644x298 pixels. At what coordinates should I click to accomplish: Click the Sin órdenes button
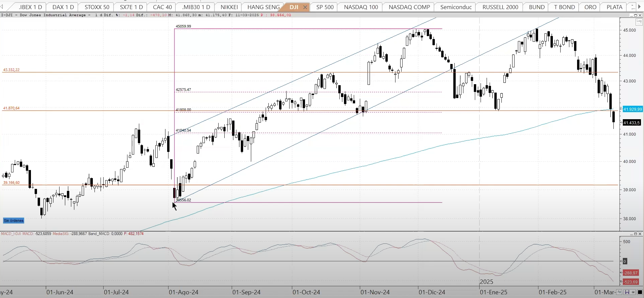pyautogui.click(x=14, y=221)
